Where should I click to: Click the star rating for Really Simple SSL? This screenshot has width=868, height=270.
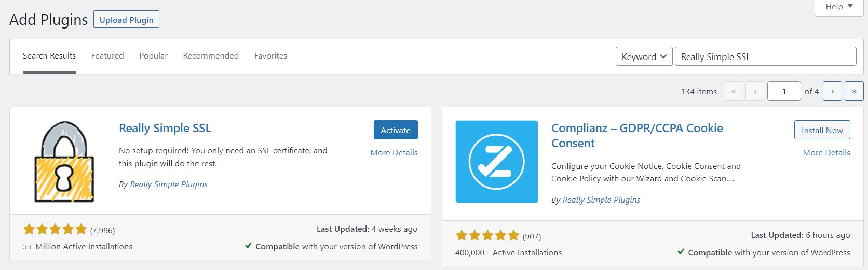[x=55, y=230]
